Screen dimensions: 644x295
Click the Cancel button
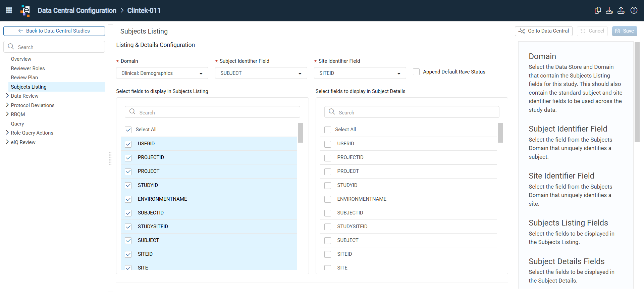pos(592,31)
